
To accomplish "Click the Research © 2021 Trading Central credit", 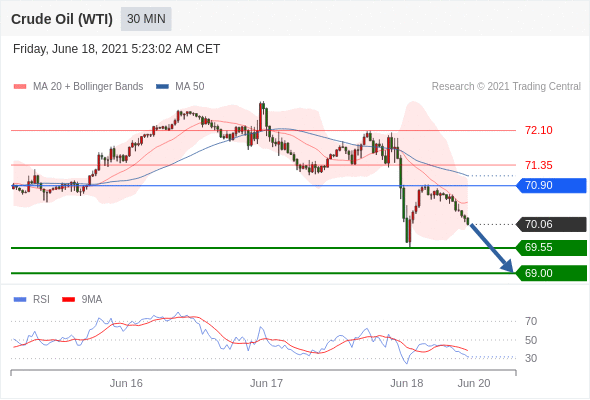I will (x=506, y=87).
